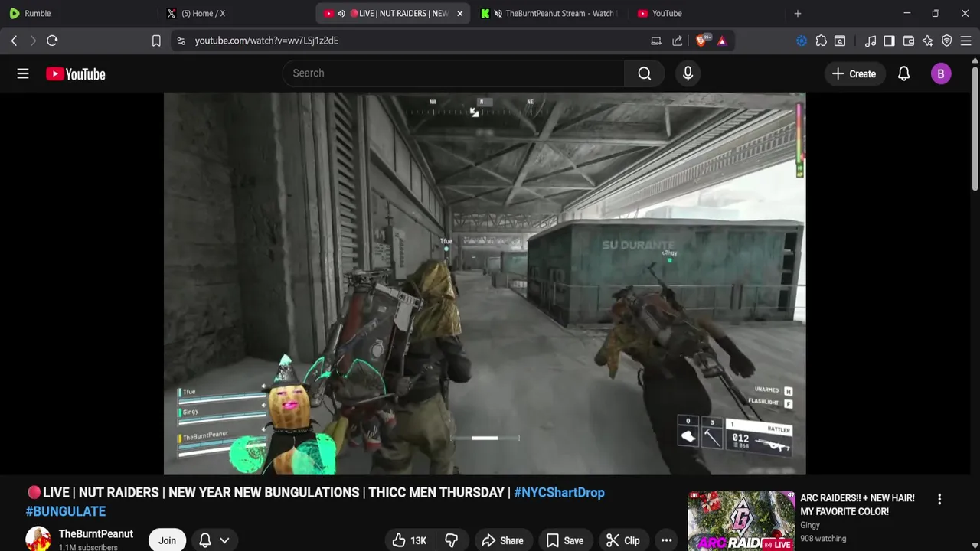The width and height of the screenshot is (980, 551).
Task: Clip this live stream
Action: coord(623,540)
